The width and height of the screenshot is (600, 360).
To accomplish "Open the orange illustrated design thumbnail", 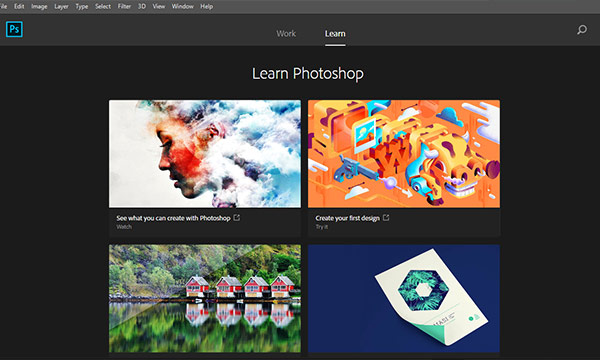I will tap(404, 154).
